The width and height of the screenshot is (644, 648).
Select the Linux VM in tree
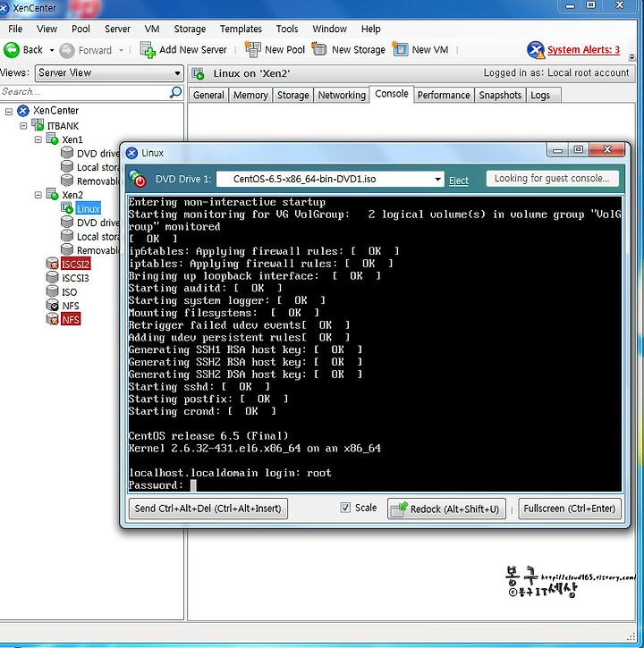(x=88, y=208)
